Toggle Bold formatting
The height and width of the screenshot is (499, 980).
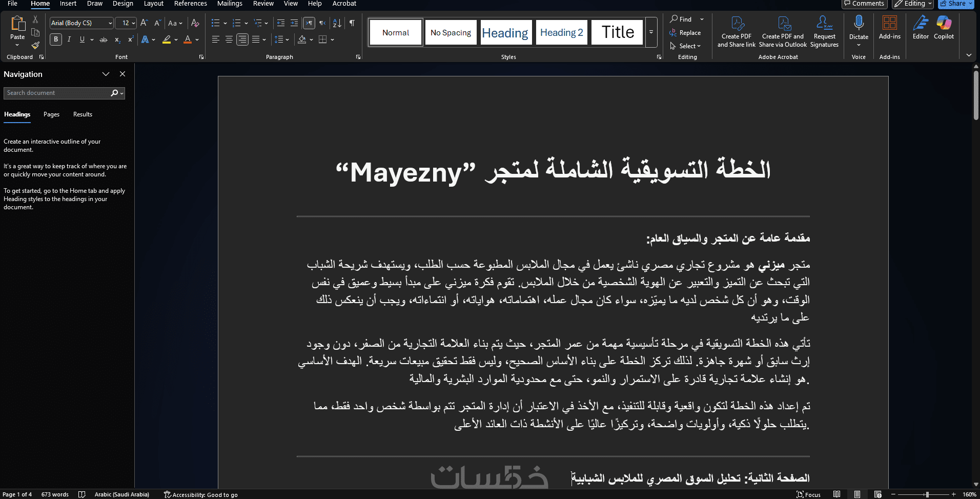coord(56,39)
